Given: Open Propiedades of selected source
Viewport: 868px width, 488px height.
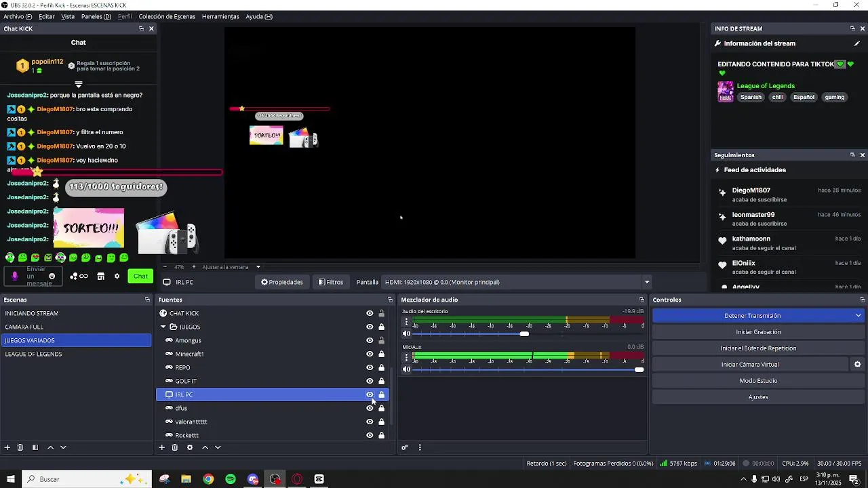Looking at the screenshot, I should pos(282,282).
